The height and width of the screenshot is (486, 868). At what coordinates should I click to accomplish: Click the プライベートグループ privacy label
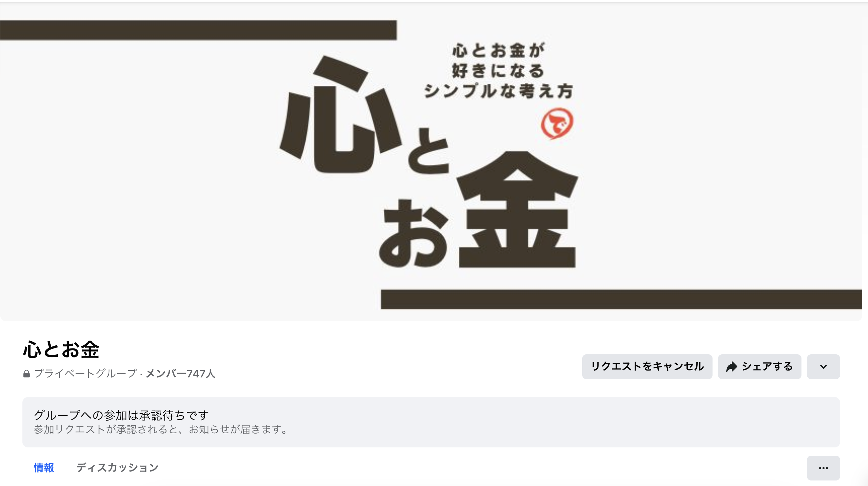coord(85,374)
